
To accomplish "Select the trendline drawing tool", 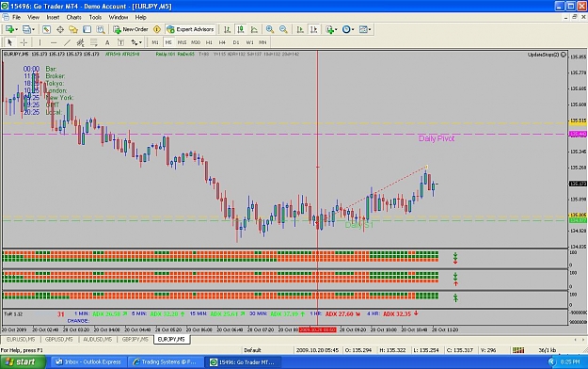I will 67,42.
